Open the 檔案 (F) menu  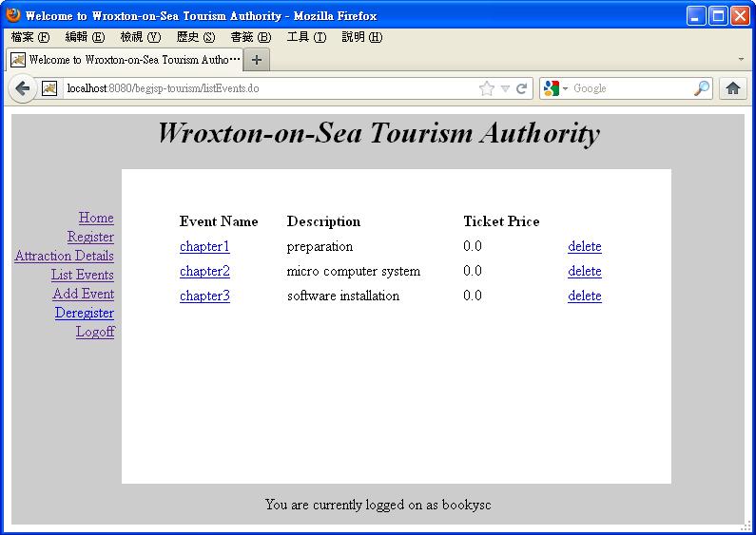tap(29, 37)
